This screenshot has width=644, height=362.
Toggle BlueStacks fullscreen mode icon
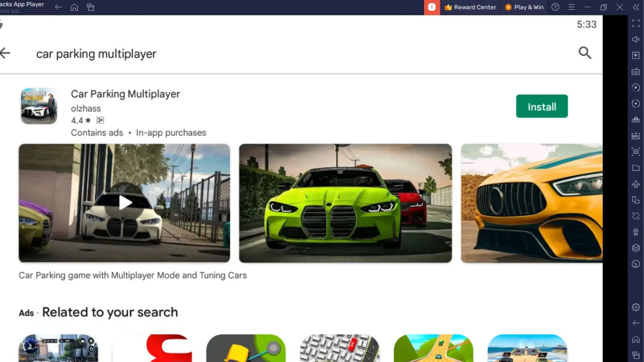[636, 23]
